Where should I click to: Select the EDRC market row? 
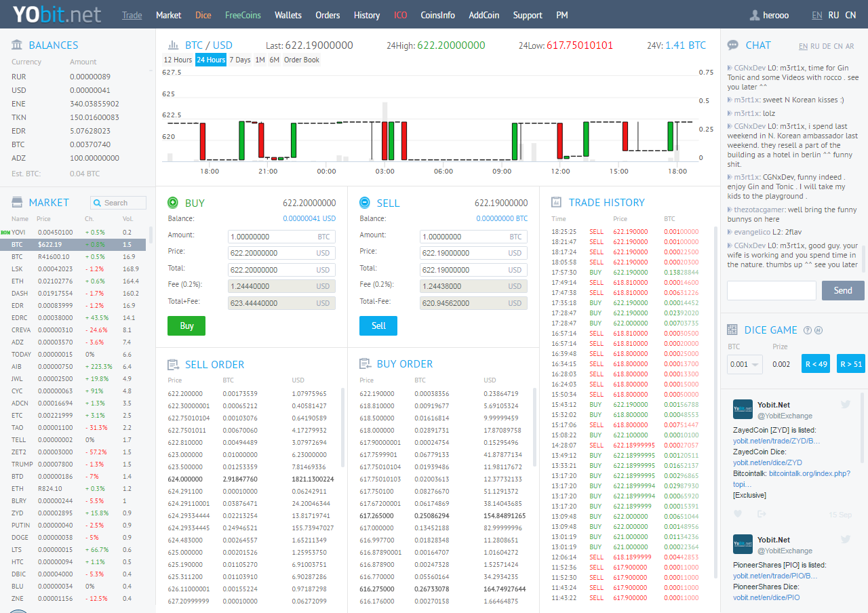click(x=73, y=317)
